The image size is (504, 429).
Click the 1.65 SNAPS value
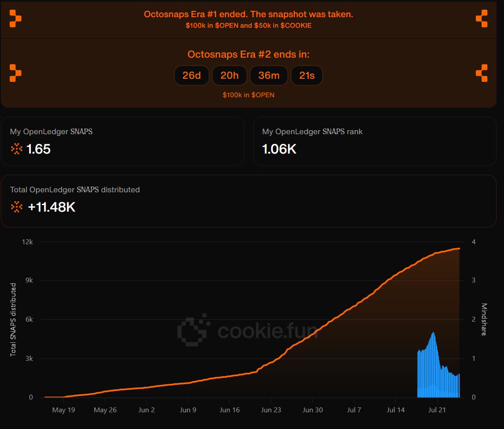click(x=38, y=149)
